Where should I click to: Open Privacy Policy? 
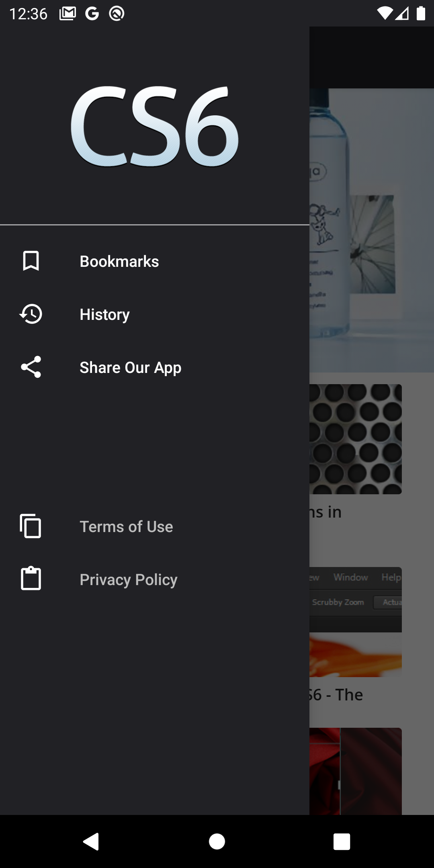155,579
